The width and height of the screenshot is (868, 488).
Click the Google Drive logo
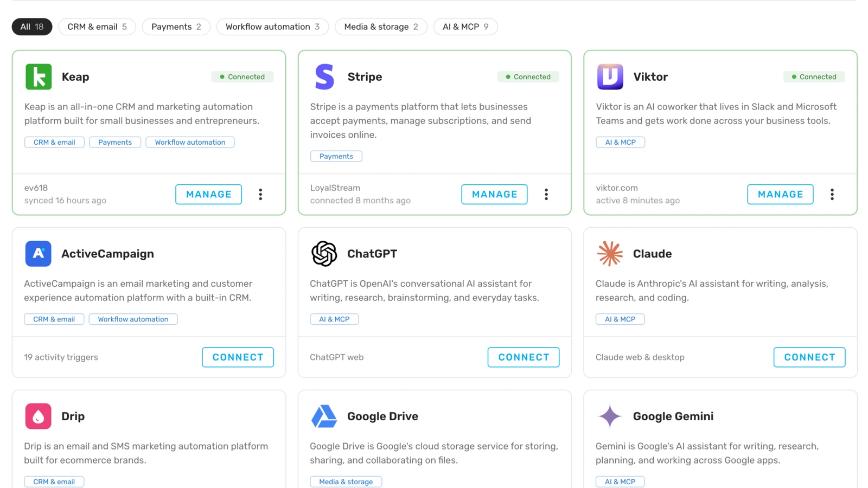coord(324,416)
